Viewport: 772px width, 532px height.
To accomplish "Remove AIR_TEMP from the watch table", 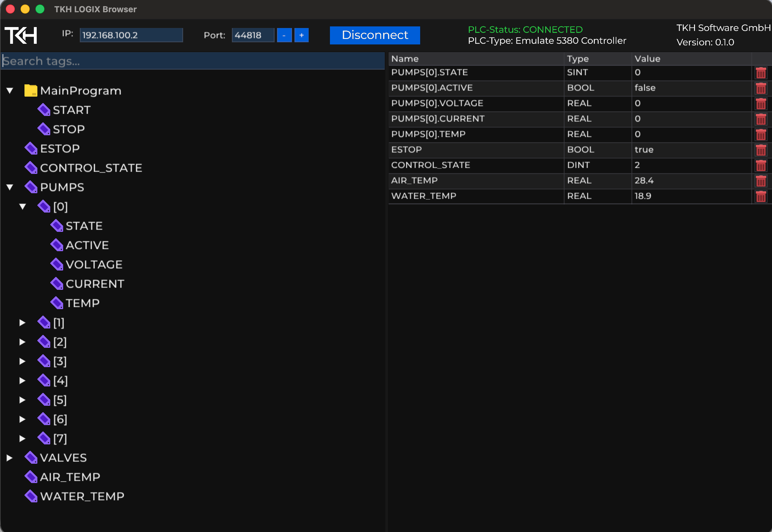I will 761,181.
